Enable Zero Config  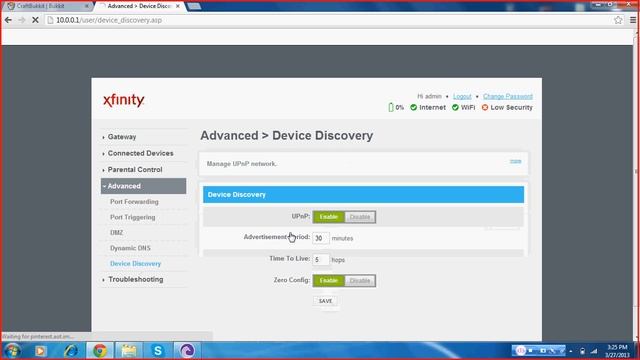[x=329, y=280]
